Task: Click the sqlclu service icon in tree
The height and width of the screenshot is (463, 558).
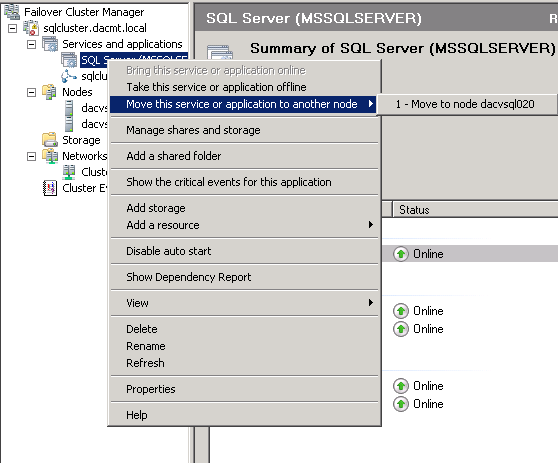Action: coord(69,76)
